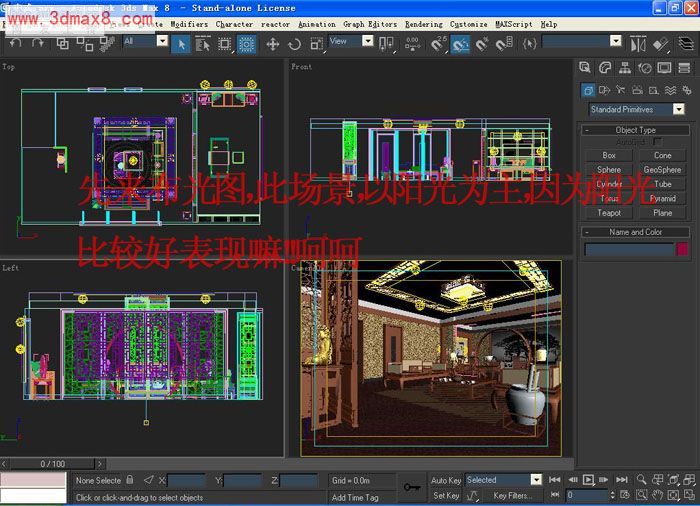Toggle Percent Snap magnet

482,44
